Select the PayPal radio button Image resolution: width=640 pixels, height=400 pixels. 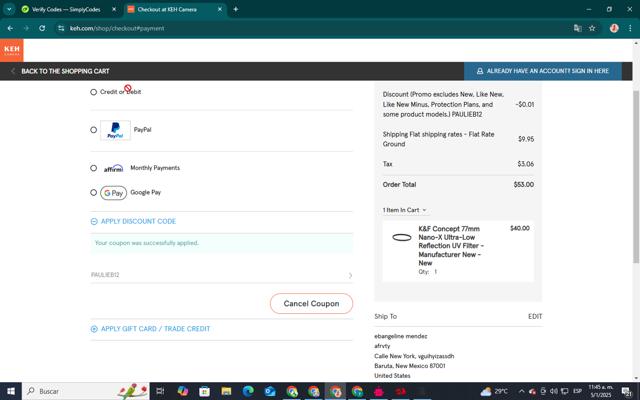pos(93,130)
